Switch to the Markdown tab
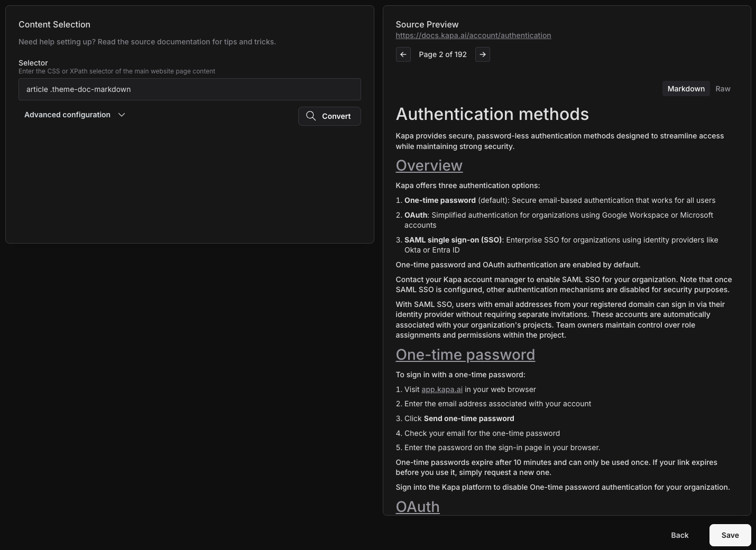Image resolution: width=756 pixels, height=550 pixels. tap(686, 89)
